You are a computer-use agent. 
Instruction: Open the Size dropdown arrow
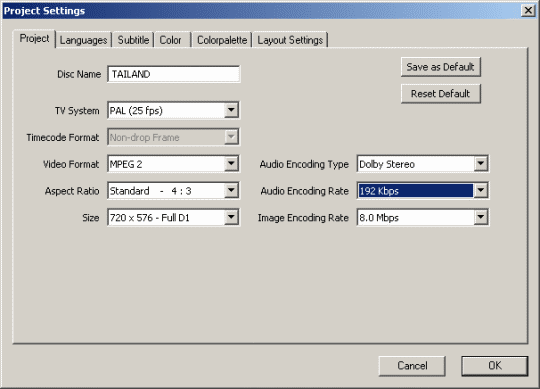pyautogui.click(x=231, y=218)
